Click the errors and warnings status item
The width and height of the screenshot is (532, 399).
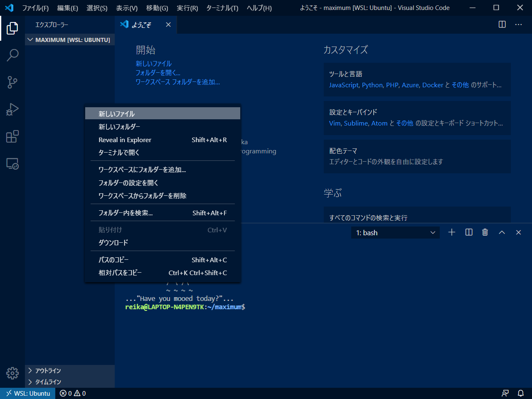pos(73,393)
